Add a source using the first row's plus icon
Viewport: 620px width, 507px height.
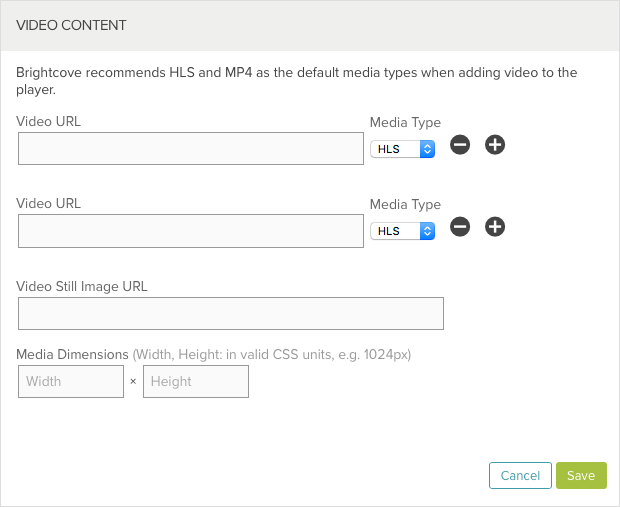(495, 145)
